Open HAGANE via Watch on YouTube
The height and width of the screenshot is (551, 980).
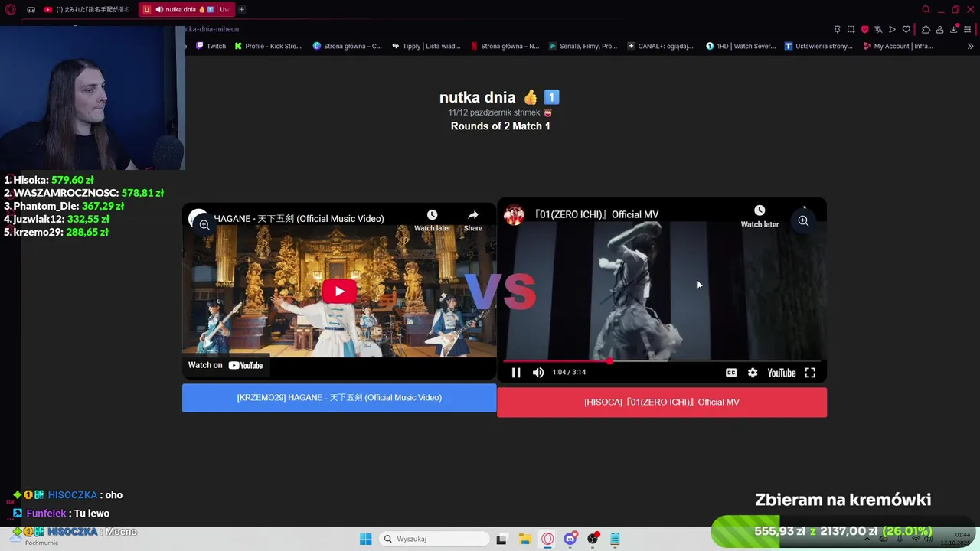pos(226,365)
